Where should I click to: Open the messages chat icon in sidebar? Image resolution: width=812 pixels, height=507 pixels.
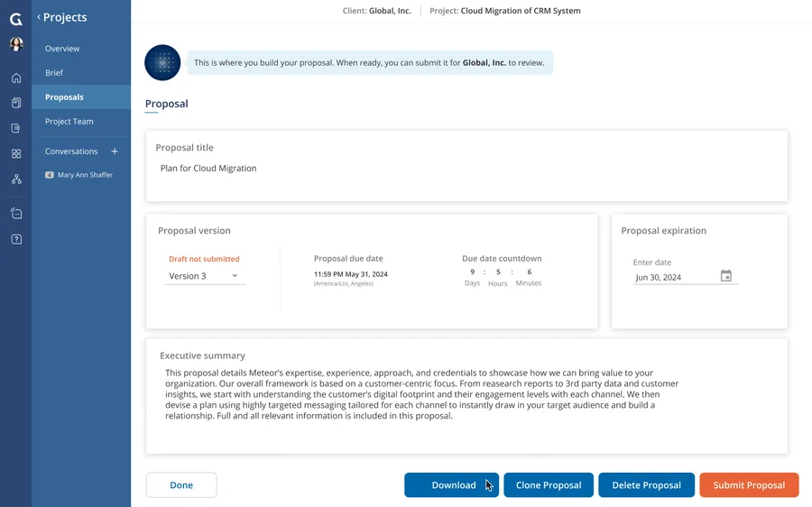pos(16,214)
